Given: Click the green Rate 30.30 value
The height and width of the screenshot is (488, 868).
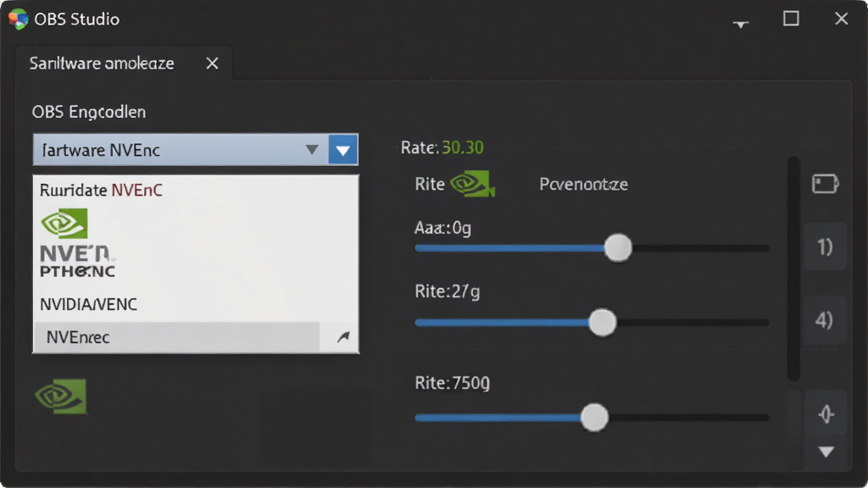Looking at the screenshot, I should 463,147.
